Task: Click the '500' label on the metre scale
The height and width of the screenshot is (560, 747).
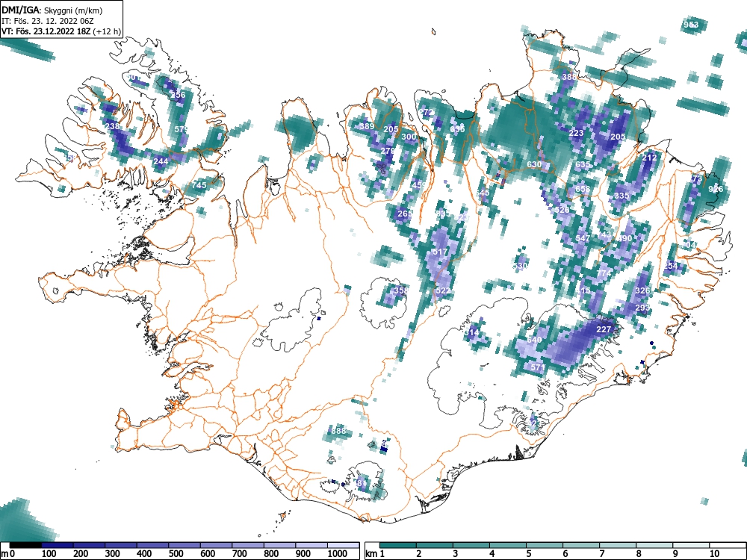Action: pos(176,554)
